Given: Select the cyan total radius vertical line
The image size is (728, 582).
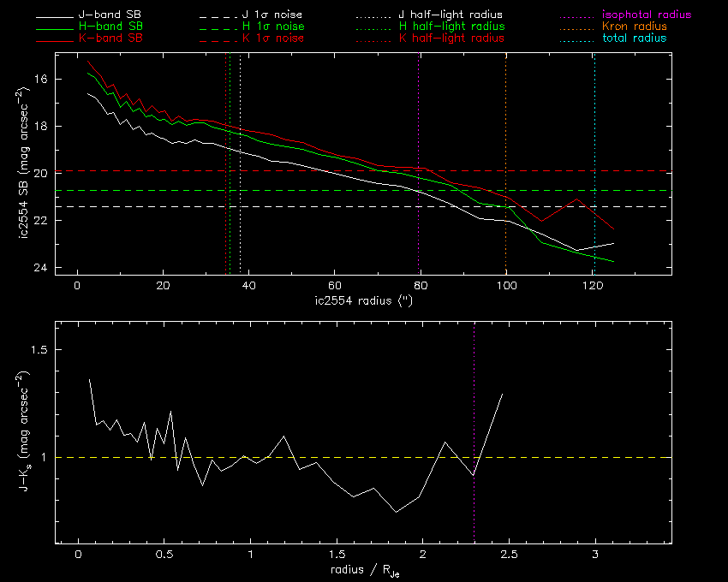Looking at the screenshot, I should coord(594,128).
